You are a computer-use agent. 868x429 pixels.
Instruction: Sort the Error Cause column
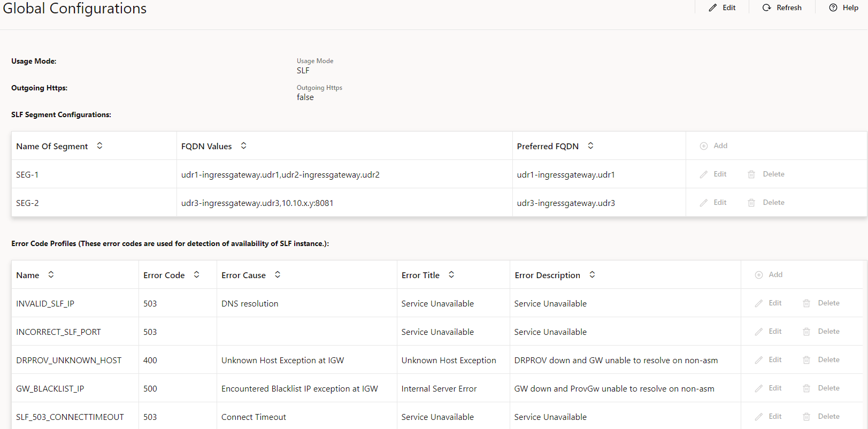click(278, 275)
